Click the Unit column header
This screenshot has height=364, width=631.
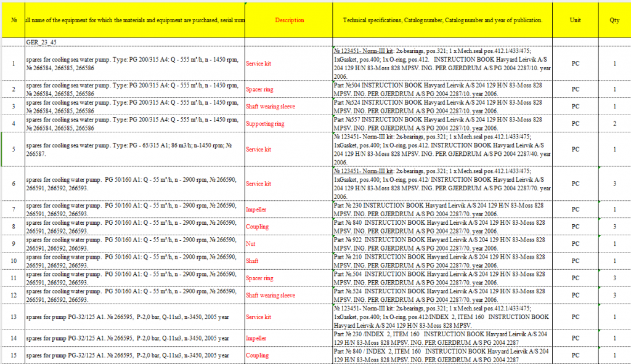(x=575, y=20)
